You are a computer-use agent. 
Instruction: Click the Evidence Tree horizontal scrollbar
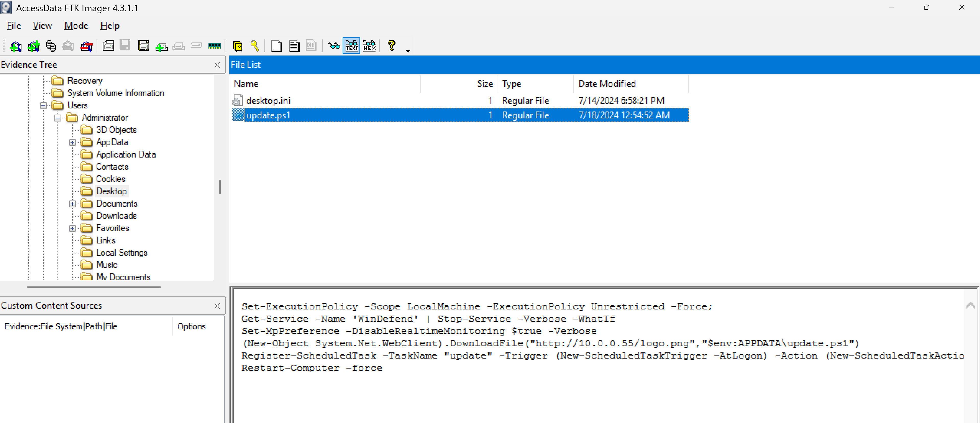tap(94, 287)
